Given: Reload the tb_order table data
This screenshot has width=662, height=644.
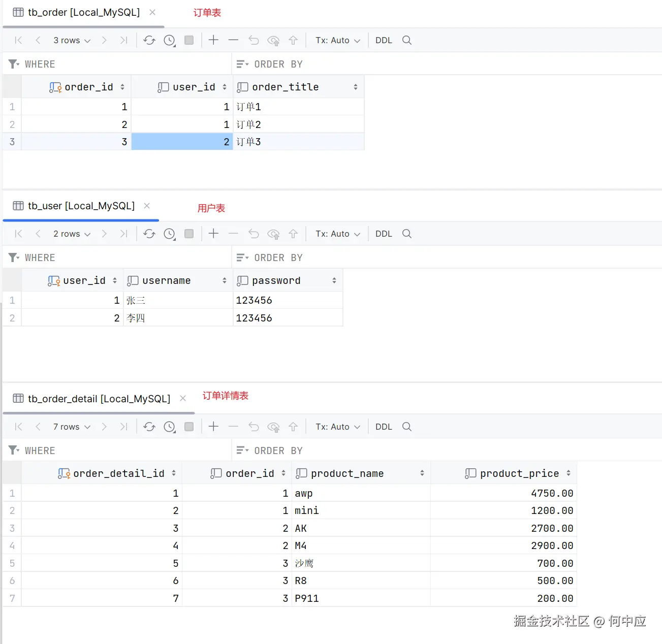Looking at the screenshot, I should coord(149,40).
